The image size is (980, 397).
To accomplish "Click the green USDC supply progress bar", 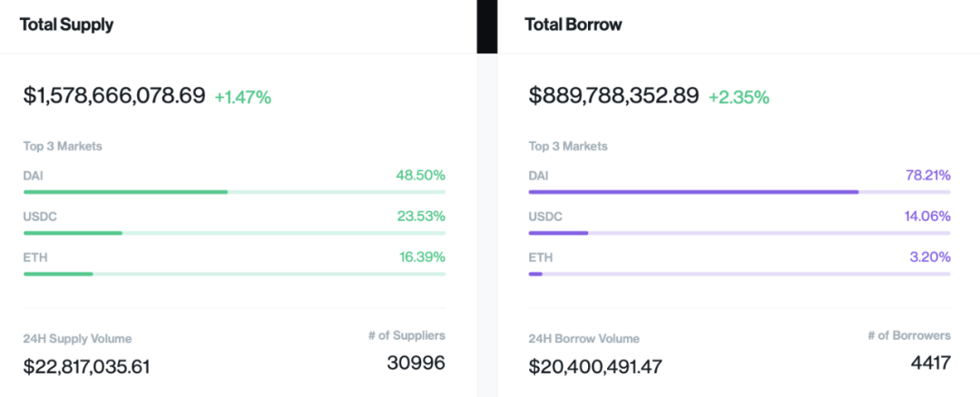I will [x=73, y=233].
